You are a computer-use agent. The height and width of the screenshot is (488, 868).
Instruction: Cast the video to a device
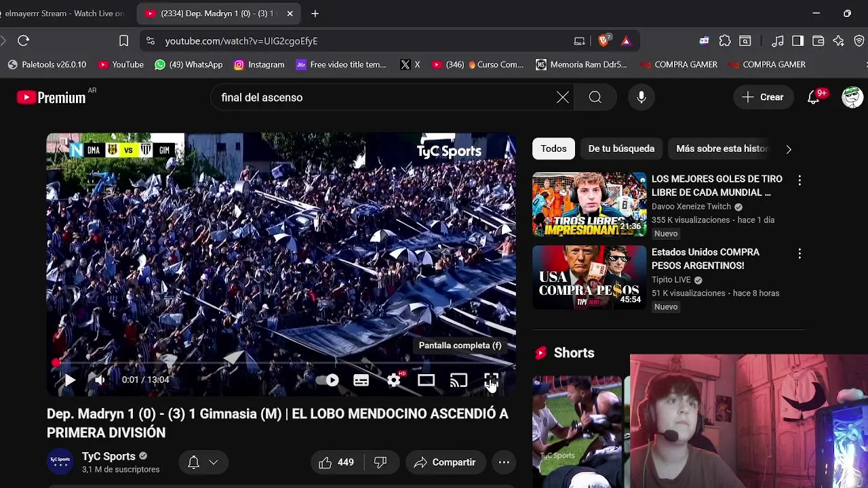458,380
